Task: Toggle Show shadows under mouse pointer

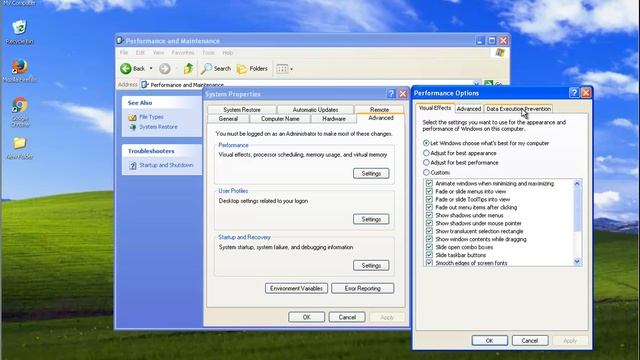Action: point(429,223)
